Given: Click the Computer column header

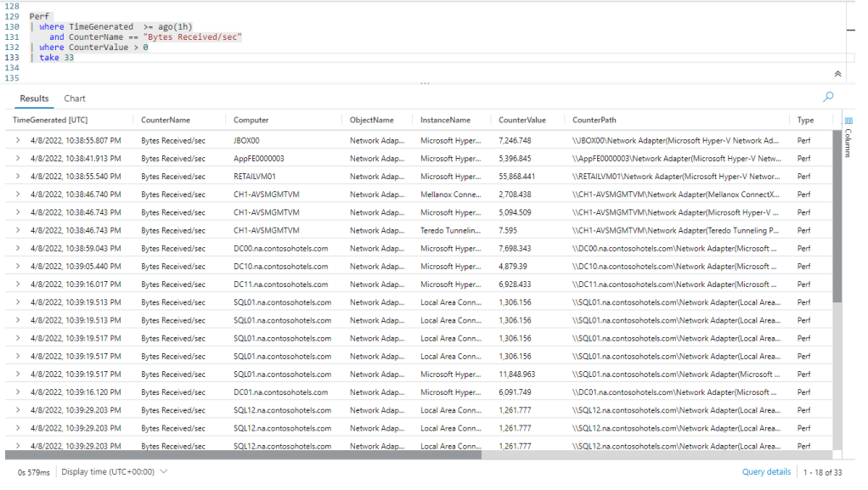Looking at the screenshot, I should pyautogui.click(x=251, y=121).
